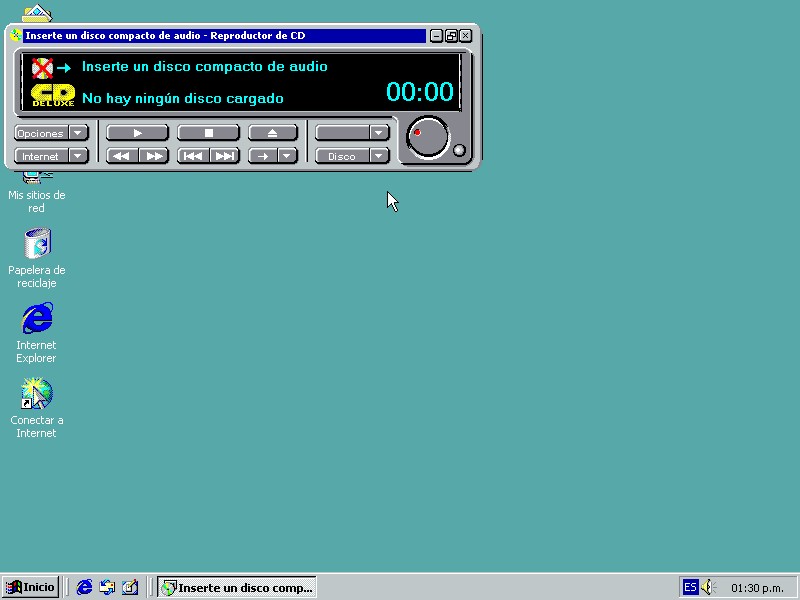This screenshot has height=600, width=800.
Task: Start playback with the Play button
Action: point(137,133)
